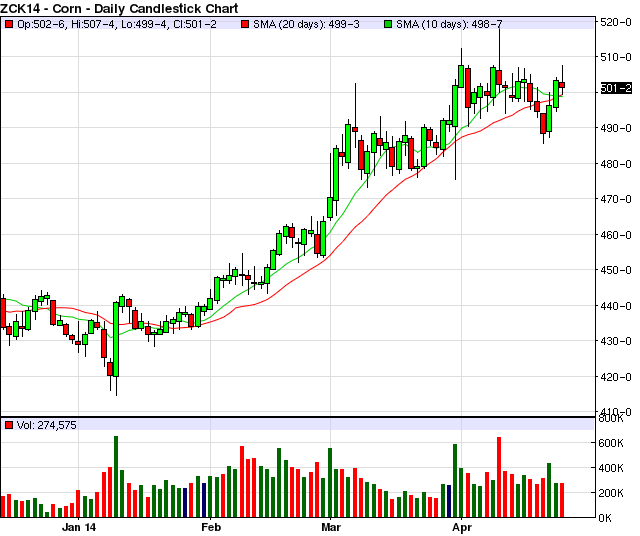
Task: Click the 510-0 price axis label
Action: 616,57
